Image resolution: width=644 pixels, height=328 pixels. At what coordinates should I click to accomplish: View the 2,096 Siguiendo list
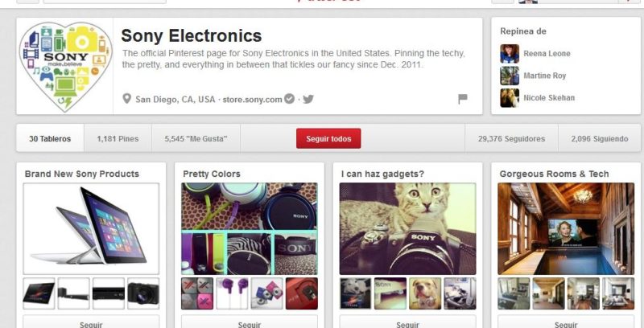[599, 138]
